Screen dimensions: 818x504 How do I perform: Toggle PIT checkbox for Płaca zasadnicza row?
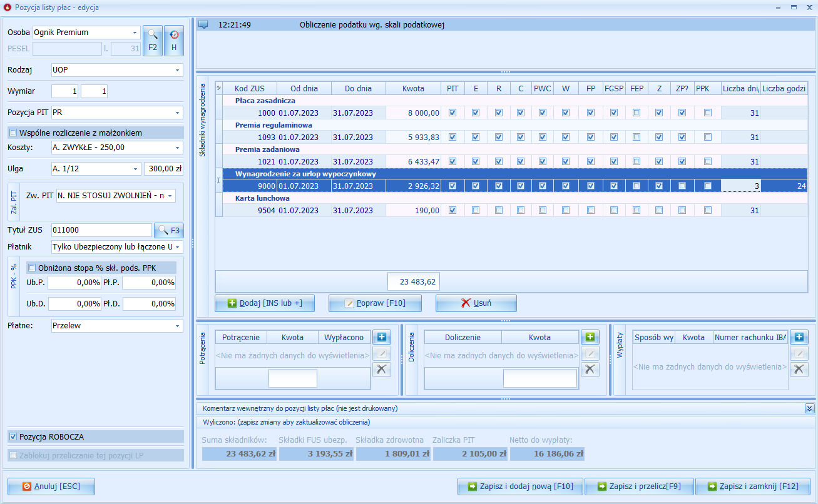click(452, 113)
